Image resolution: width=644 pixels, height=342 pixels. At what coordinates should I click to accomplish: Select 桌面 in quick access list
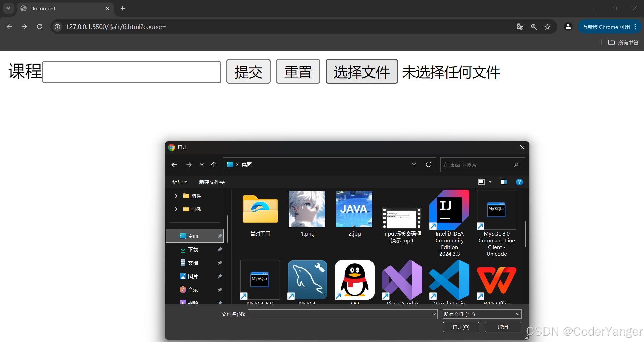pos(195,236)
